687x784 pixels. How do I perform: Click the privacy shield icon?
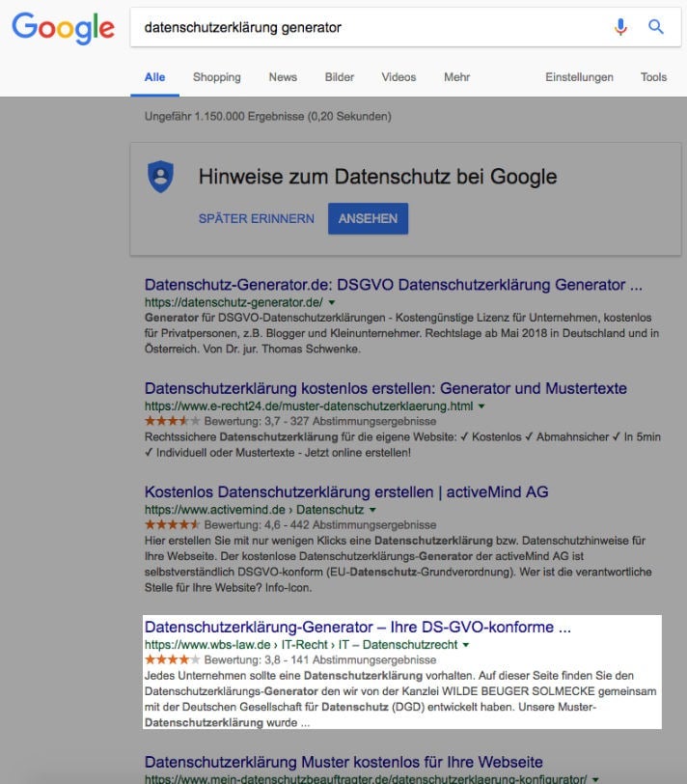(160, 177)
